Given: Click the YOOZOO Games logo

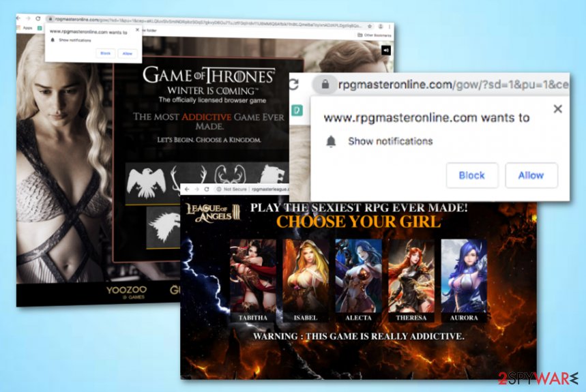Looking at the screenshot, I should click(127, 292).
